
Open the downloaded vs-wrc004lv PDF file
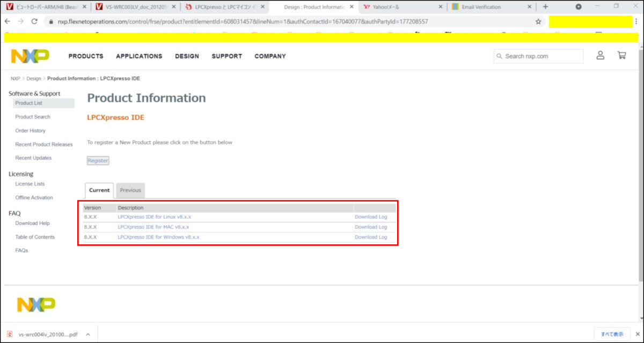pyautogui.click(x=48, y=334)
